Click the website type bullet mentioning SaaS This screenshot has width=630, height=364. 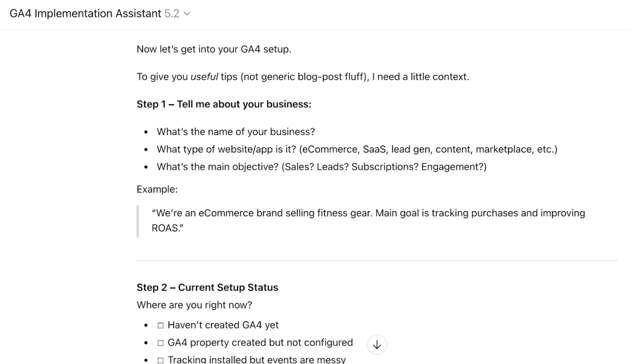point(357,149)
